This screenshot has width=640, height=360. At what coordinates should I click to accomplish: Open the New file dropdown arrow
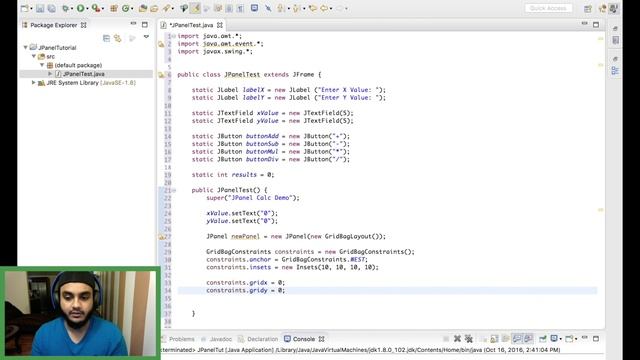31,9
